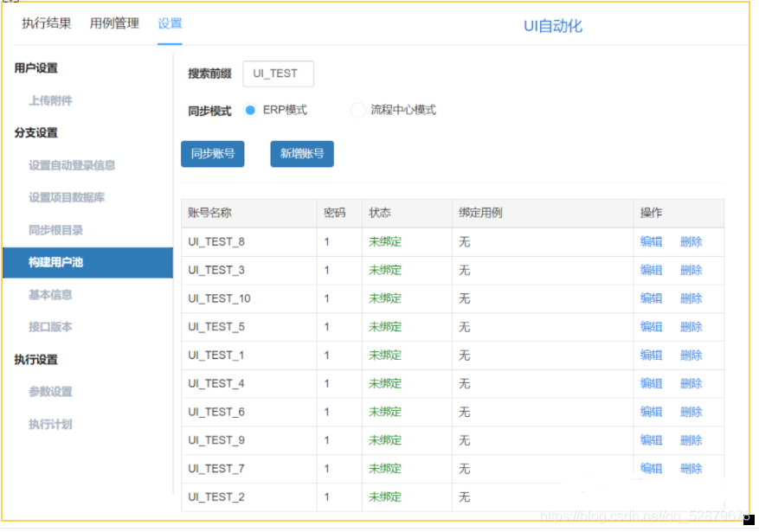This screenshot has width=759, height=532.
Task: Select the 流程中心模式 radio button
Action: click(x=357, y=110)
